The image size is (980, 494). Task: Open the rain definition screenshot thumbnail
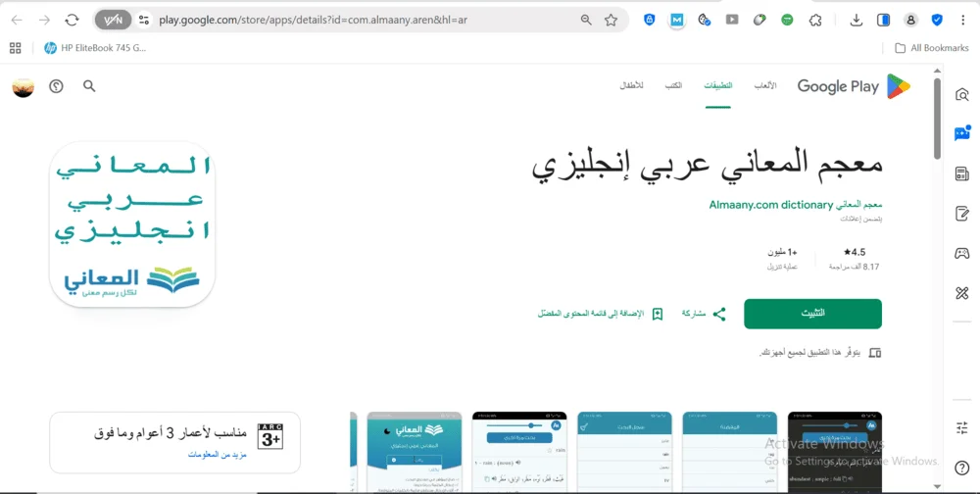(x=519, y=452)
